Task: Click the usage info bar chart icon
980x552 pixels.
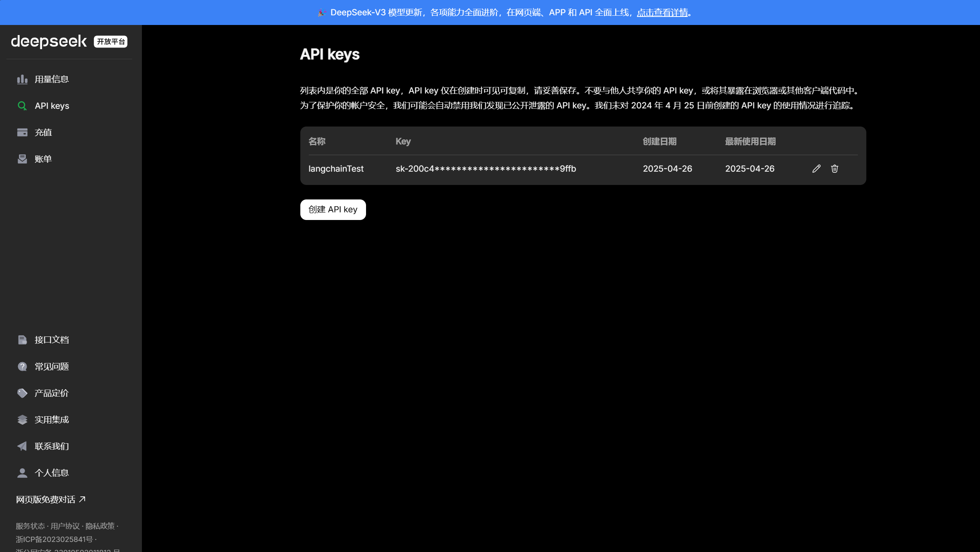Action: 22,79
